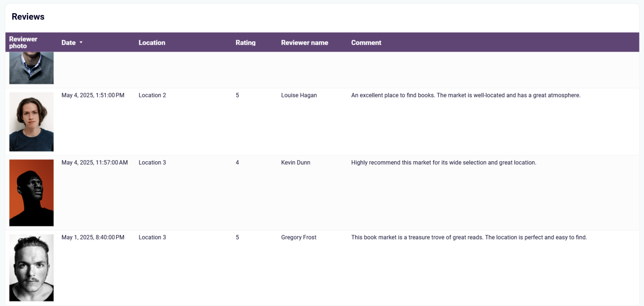644x306 pixels.
Task: Click the Rating column header
Action: pyautogui.click(x=245, y=43)
